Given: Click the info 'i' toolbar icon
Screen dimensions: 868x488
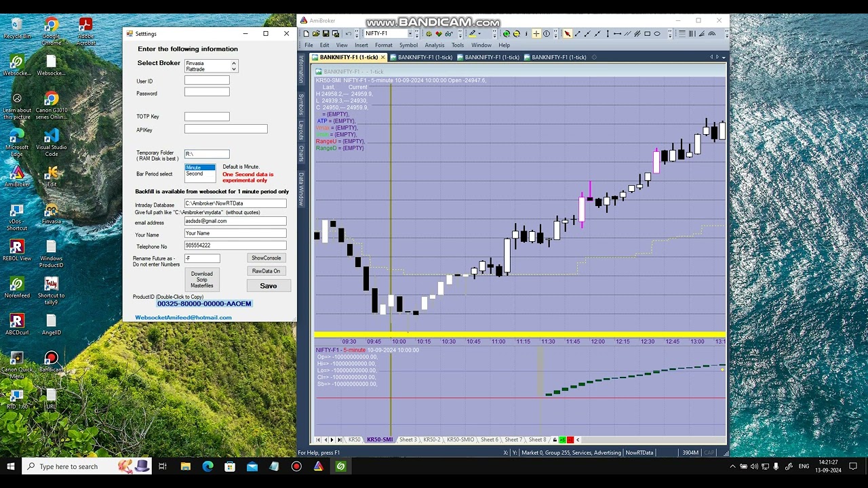Looking at the screenshot, I should (x=526, y=33).
